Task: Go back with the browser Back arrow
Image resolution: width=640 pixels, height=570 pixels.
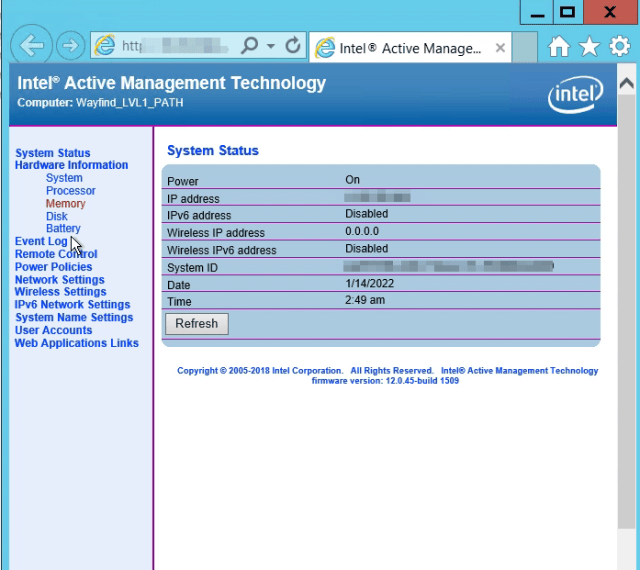Action: pos(31,45)
